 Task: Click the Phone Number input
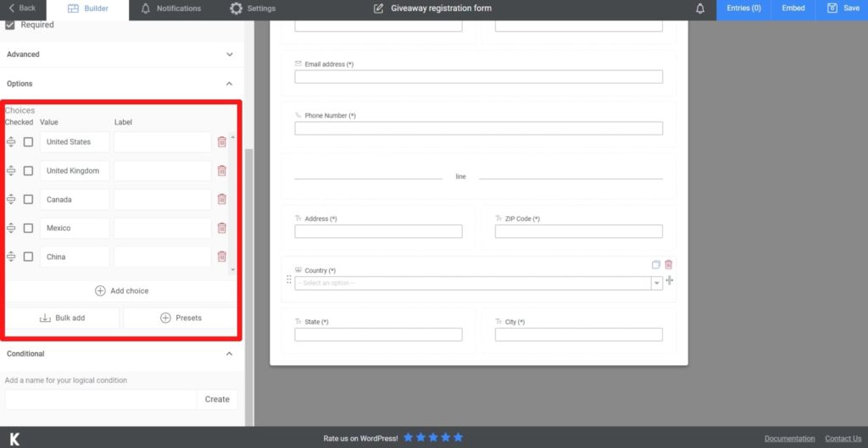coord(478,129)
